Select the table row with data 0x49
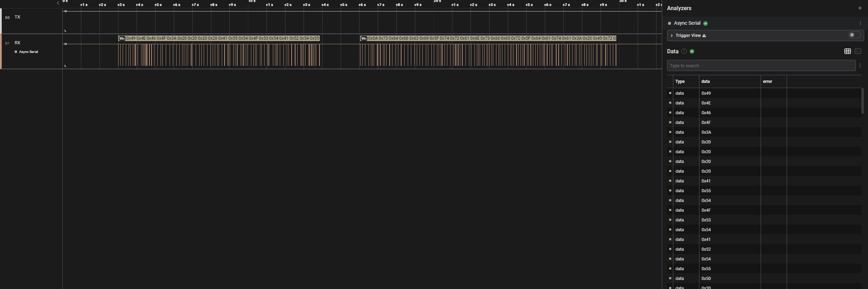This screenshot has width=868, height=289. point(764,93)
